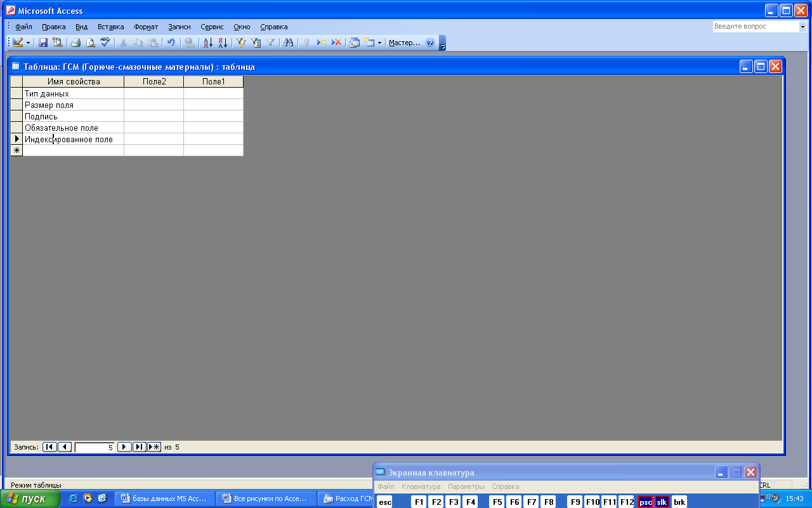812x508 pixels.
Task: Open Filter by Form
Action: click(x=256, y=43)
